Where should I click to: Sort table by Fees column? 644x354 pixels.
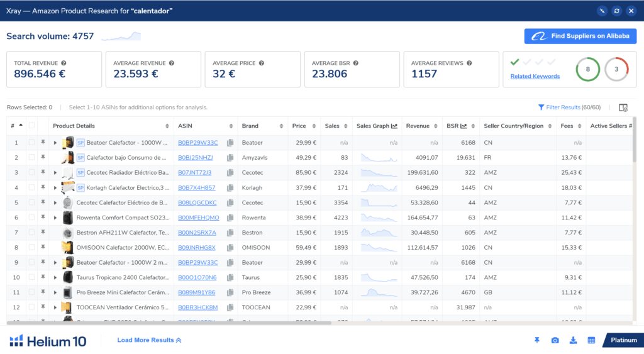coord(579,126)
